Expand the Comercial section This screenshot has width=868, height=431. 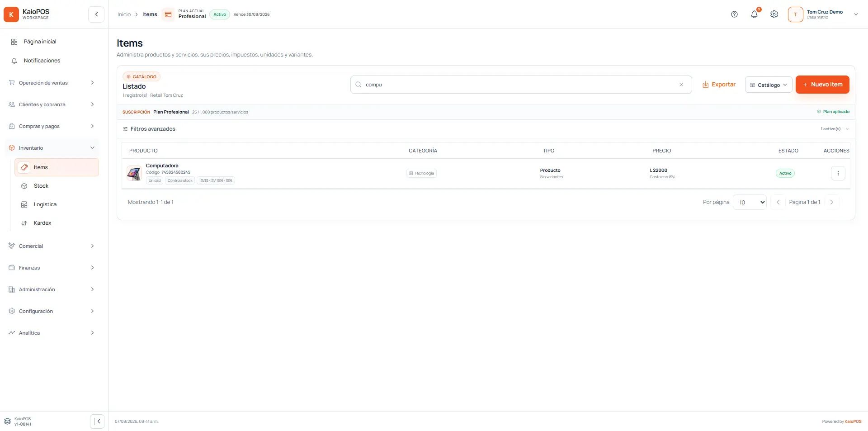[52, 246]
